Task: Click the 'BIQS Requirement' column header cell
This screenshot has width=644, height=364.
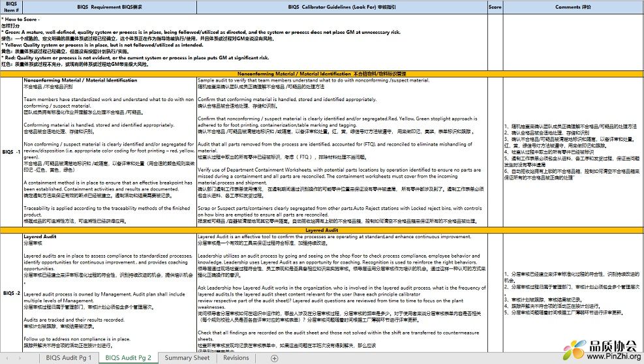Action: (110, 7)
